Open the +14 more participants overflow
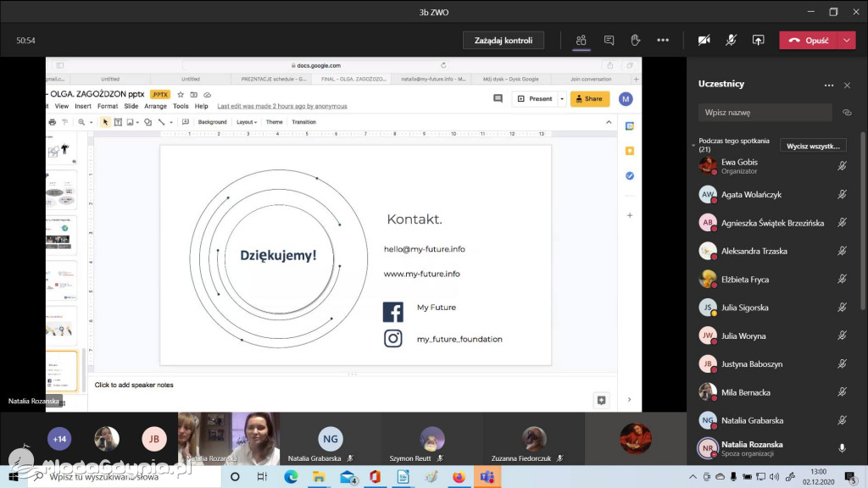 [x=59, y=439]
